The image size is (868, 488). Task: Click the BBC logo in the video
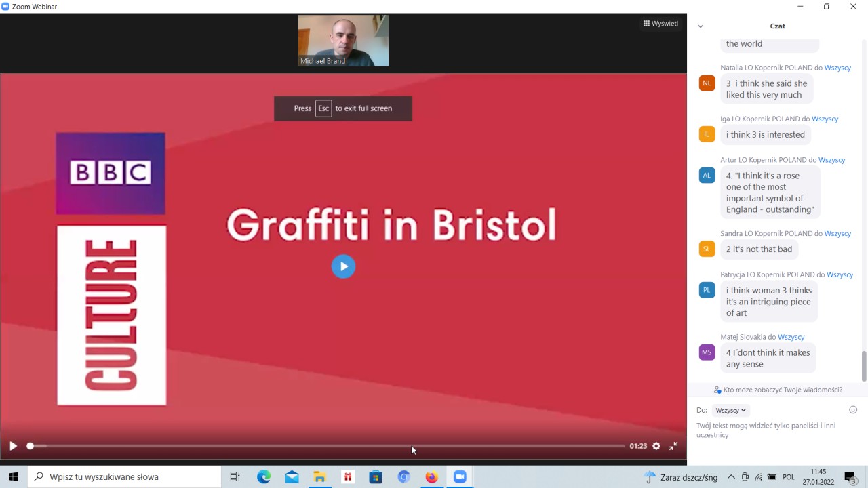coord(111,173)
